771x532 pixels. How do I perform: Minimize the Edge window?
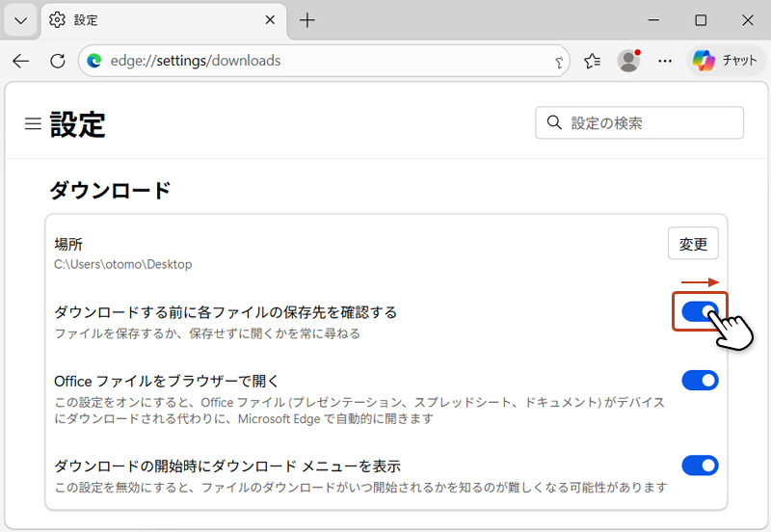tap(653, 20)
